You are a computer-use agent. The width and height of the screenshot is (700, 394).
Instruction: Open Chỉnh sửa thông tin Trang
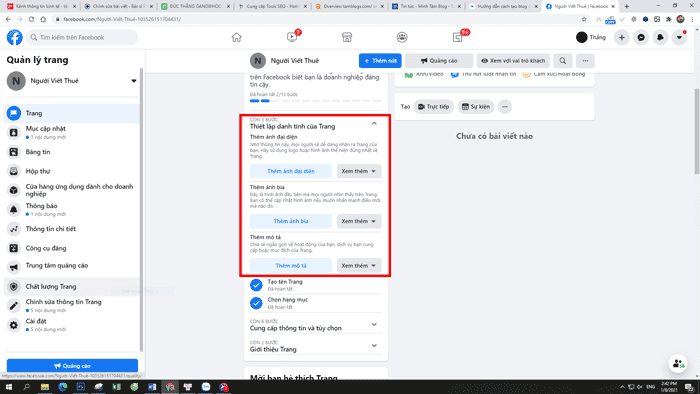pyautogui.click(x=71, y=306)
